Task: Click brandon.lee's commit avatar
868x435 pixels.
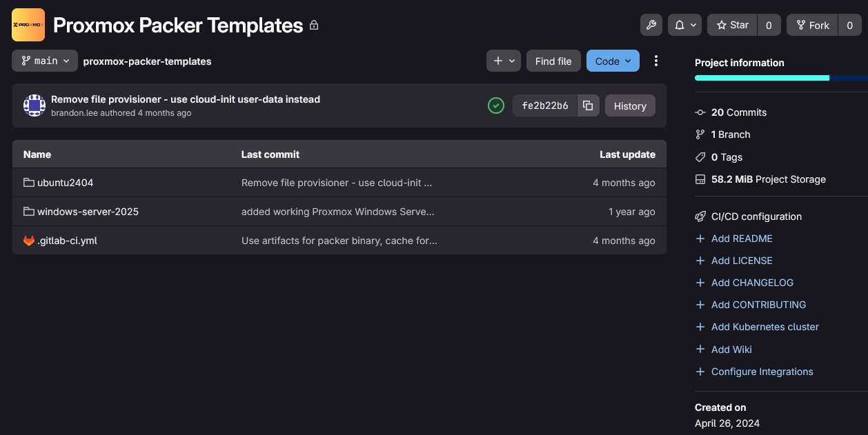Action: (x=34, y=105)
